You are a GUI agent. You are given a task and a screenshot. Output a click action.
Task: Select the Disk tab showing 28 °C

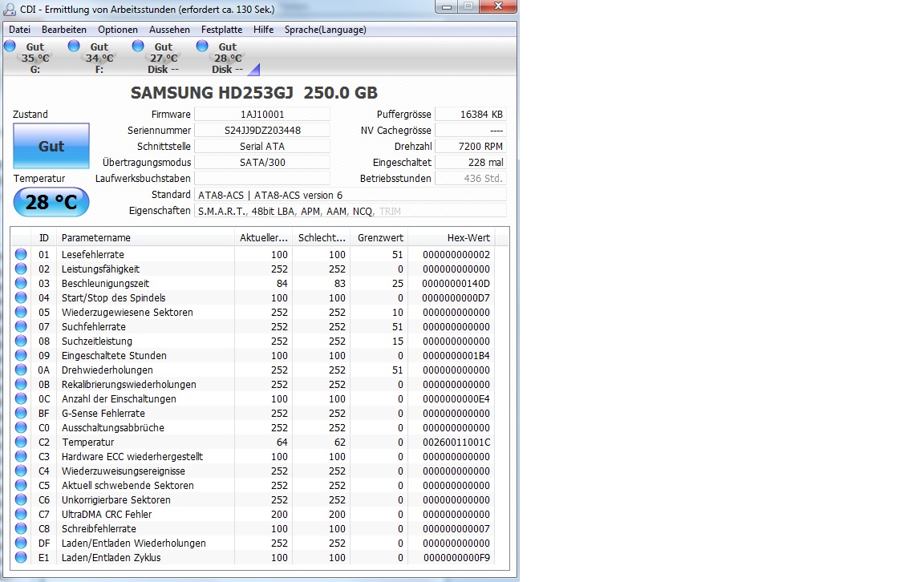tap(228, 58)
